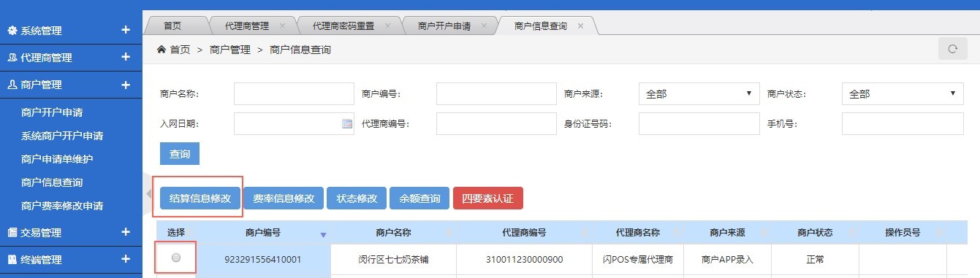
Task: Click the 结算信息修改 button
Action: click(x=200, y=198)
